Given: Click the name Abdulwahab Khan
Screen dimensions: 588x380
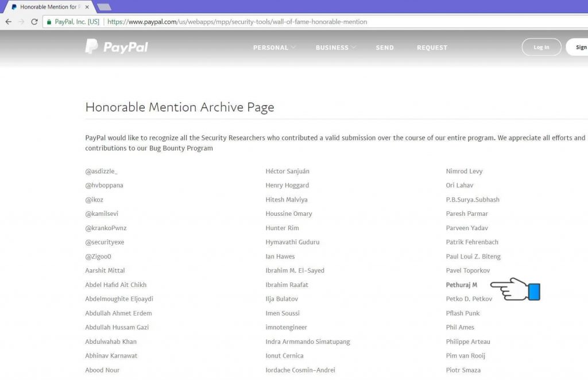Looking at the screenshot, I should (x=111, y=342).
